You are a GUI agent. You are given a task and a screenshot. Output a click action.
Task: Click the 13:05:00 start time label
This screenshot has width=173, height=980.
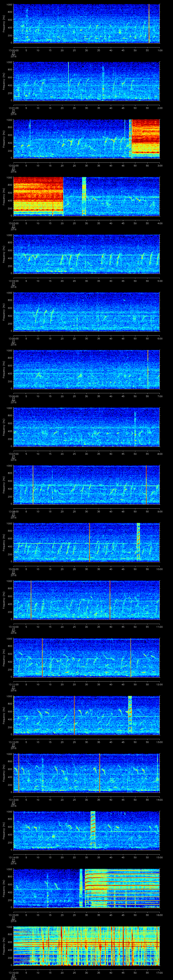[x=14, y=339]
